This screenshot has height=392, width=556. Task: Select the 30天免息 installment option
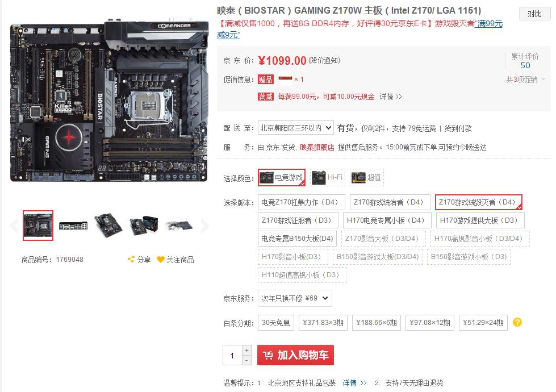pos(276,323)
